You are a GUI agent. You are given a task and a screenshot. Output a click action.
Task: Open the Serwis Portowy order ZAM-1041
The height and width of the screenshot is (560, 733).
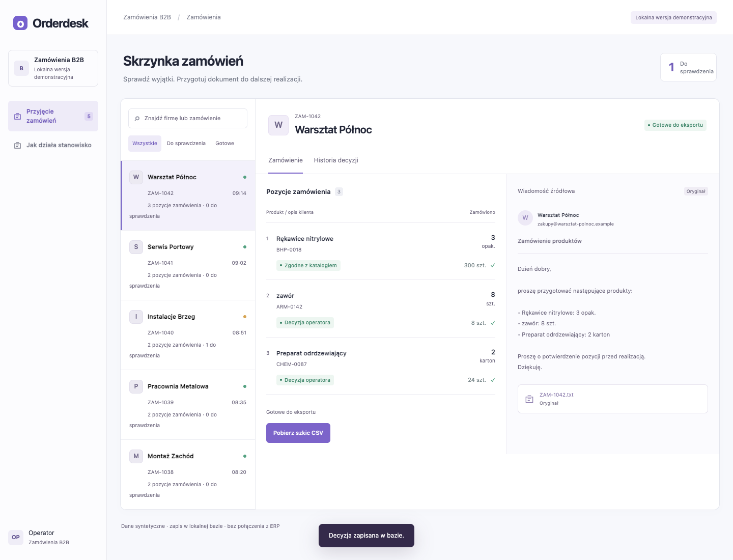(188, 265)
